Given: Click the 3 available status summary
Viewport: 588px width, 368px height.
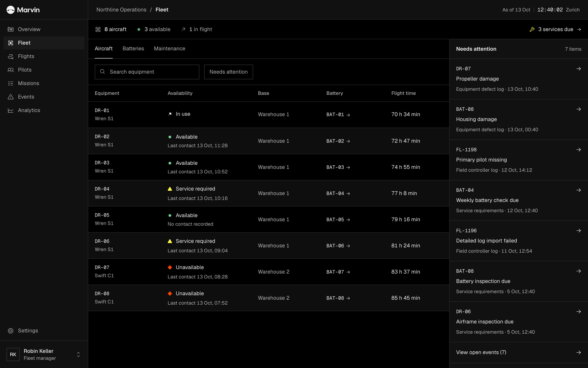Looking at the screenshot, I should click(x=154, y=29).
